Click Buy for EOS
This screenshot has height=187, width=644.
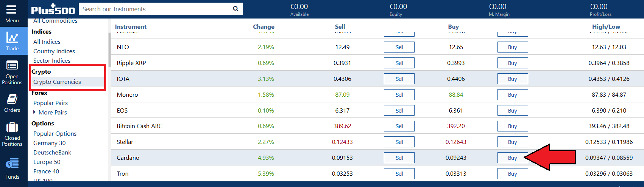tap(513, 111)
